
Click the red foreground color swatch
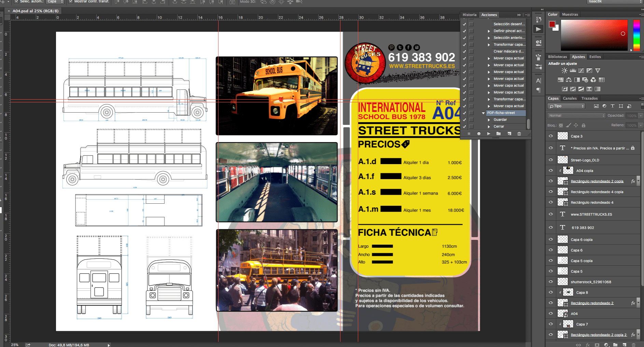coord(552,24)
